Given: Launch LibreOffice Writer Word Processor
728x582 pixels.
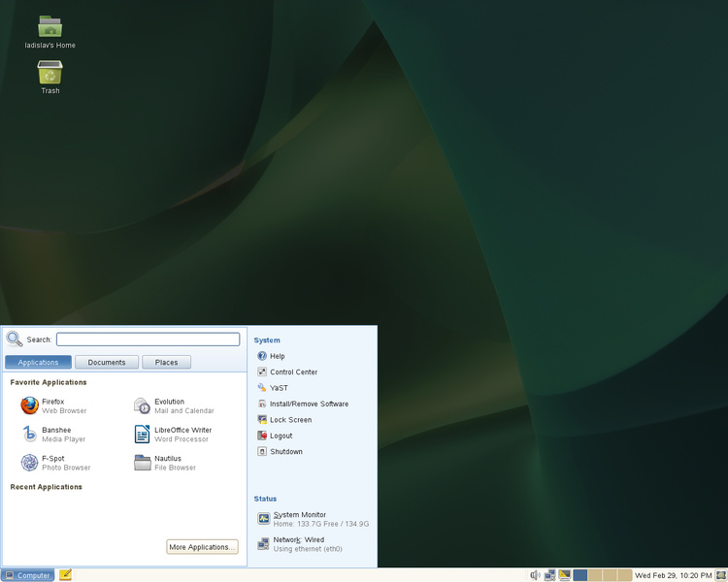Looking at the screenshot, I should pyautogui.click(x=173, y=435).
